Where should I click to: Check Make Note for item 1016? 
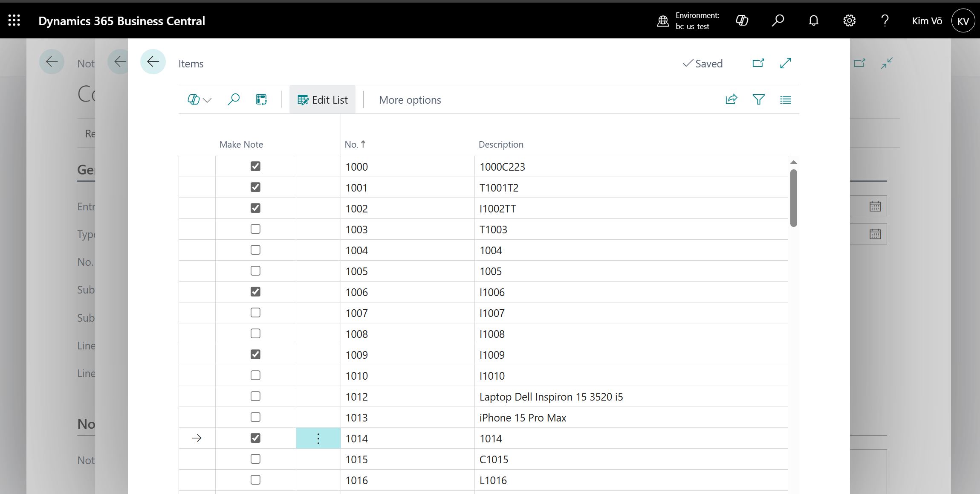(x=255, y=480)
